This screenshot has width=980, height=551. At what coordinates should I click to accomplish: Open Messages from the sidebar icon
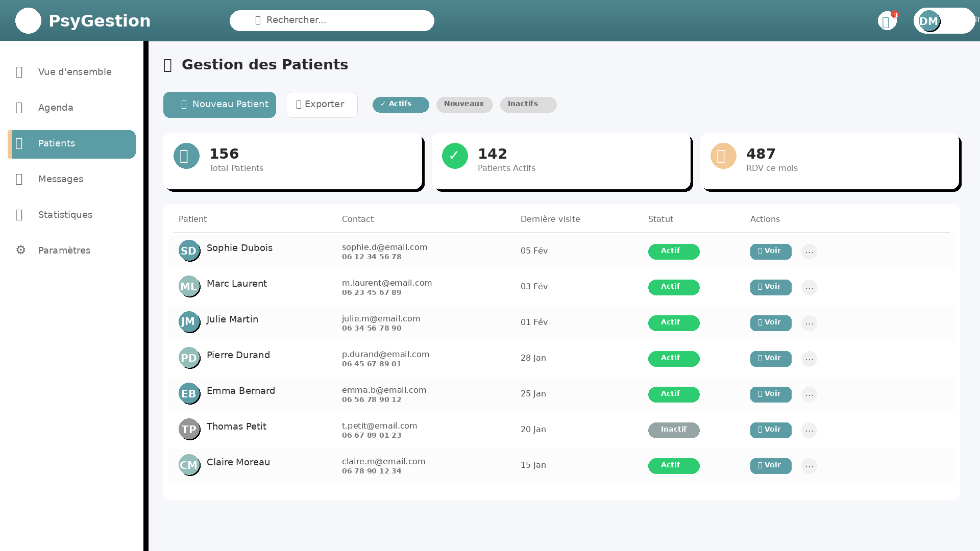(19, 179)
